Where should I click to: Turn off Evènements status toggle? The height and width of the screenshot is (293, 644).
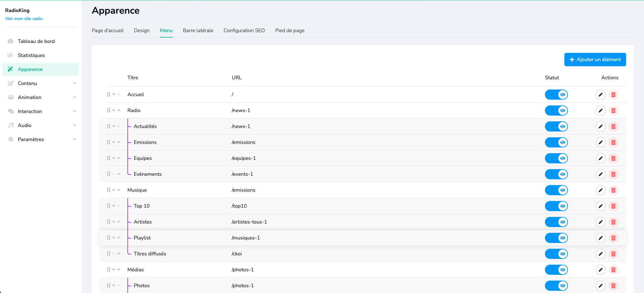(556, 174)
